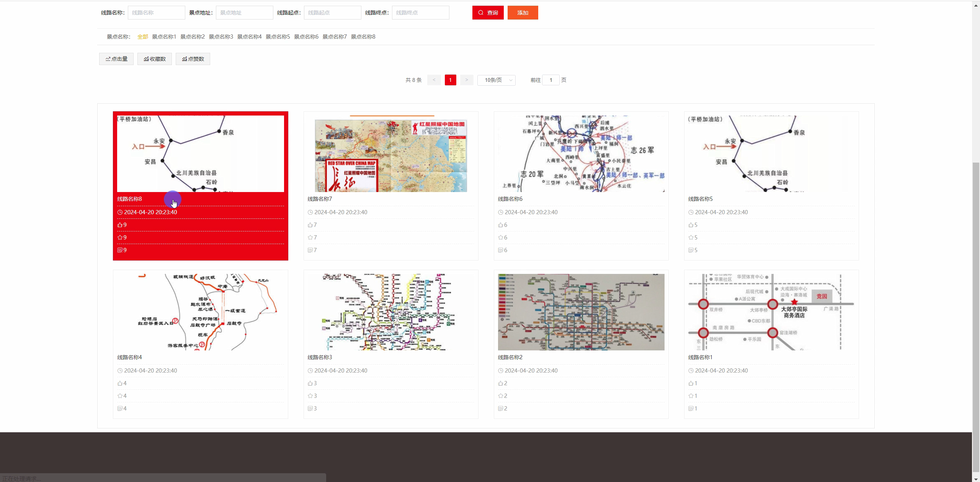Viewport: 980px width, 482px height.
Task: Select the 全部 scenic spot filter
Action: 142,36
